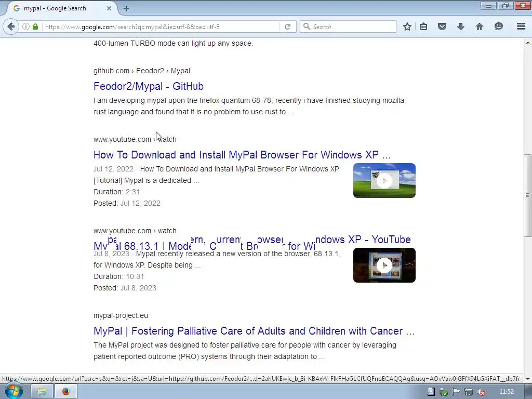532x399 pixels.
Task: Open the Windows Start button
Action: [14, 391]
